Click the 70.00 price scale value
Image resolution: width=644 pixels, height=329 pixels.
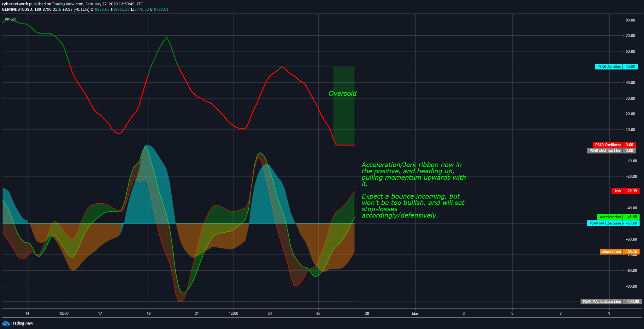[630, 36]
